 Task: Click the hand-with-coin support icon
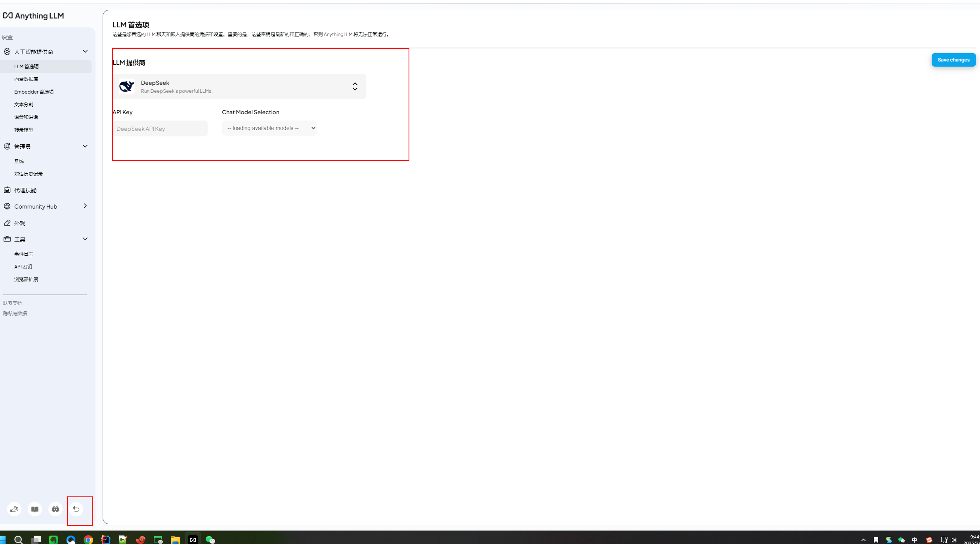(14, 509)
